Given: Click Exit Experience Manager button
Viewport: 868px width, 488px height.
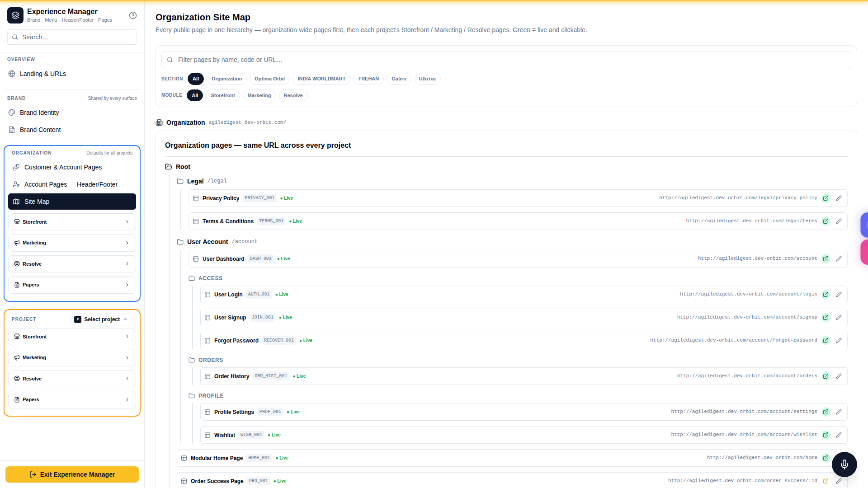Looking at the screenshot, I should [x=72, y=474].
